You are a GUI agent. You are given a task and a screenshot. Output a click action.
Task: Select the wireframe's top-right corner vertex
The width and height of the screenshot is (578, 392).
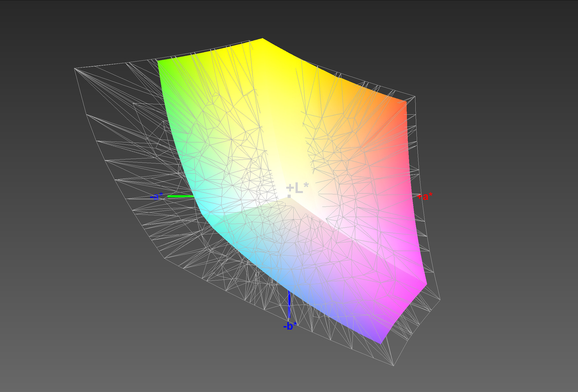pyautogui.click(x=415, y=96)
